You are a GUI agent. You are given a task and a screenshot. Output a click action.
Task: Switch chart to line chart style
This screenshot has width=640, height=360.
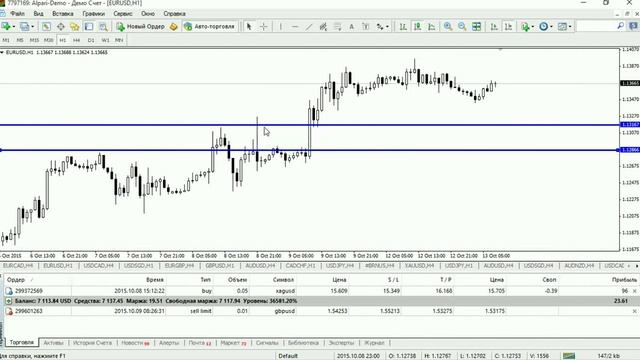click(431, 27)
